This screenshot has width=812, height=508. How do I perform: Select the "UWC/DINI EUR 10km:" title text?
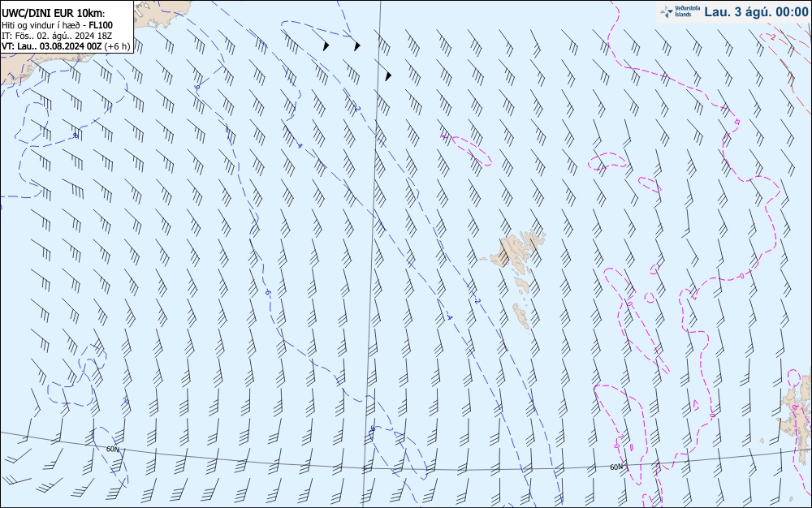point(54,14)
